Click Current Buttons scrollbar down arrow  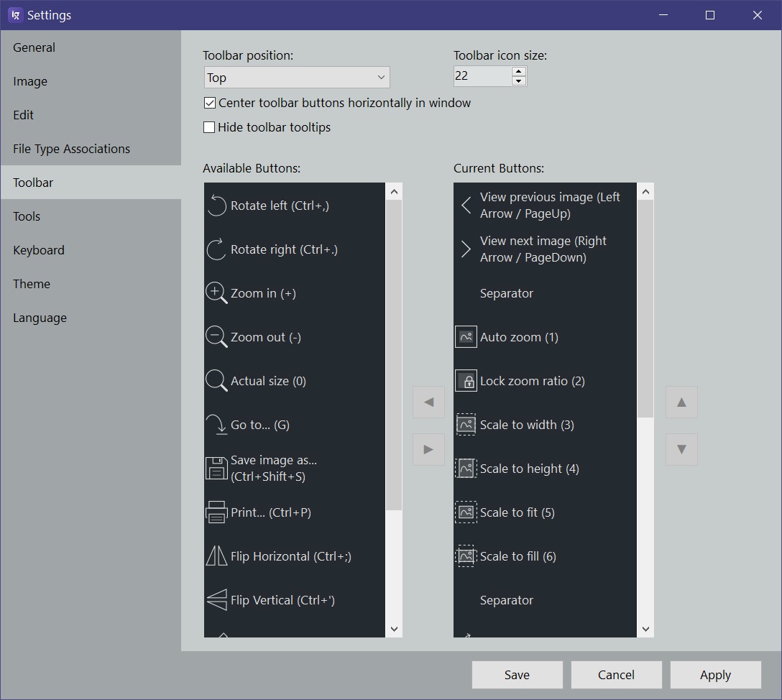point(645,629)
